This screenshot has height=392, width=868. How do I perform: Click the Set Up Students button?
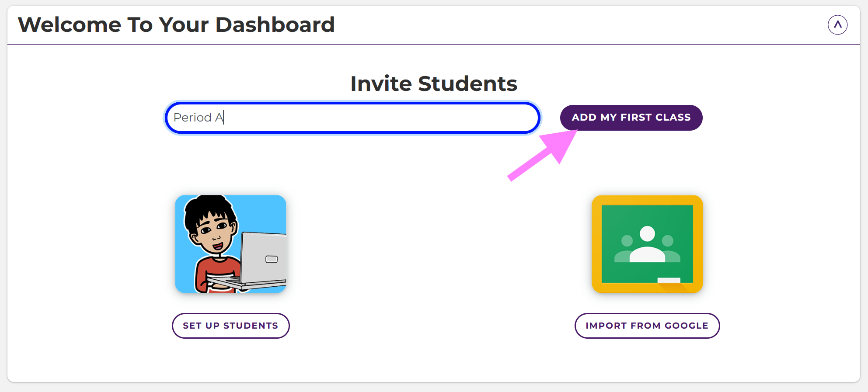pos(231,326)
